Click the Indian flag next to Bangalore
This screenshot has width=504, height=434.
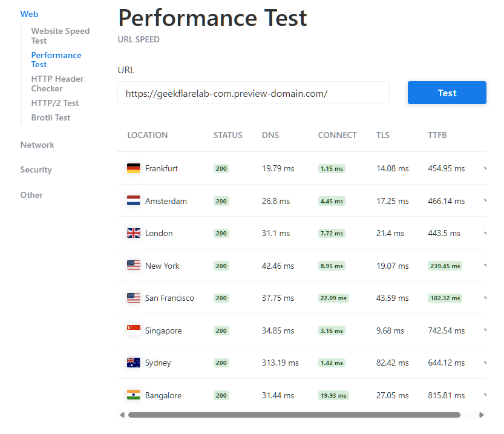click(134, 395)
